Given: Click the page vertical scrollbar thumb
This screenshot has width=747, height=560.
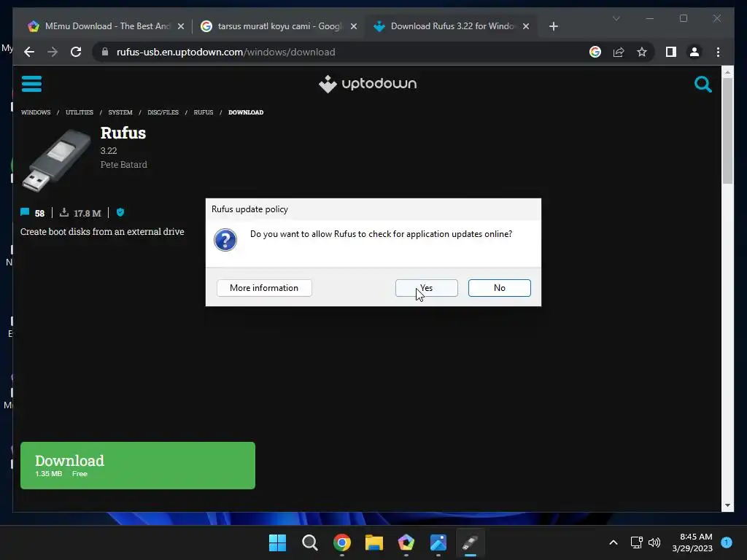Looking at the screenshot, I should pyautogui.click(x=727, y=131).
